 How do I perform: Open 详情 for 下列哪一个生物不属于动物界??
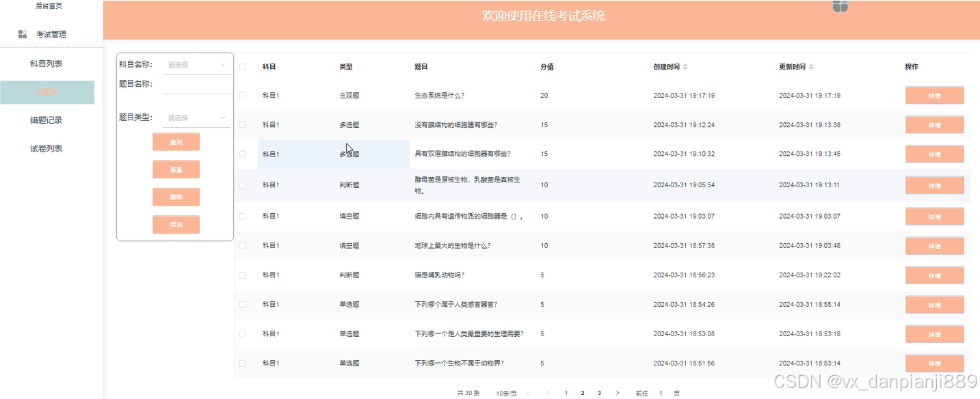coord(934,363)
